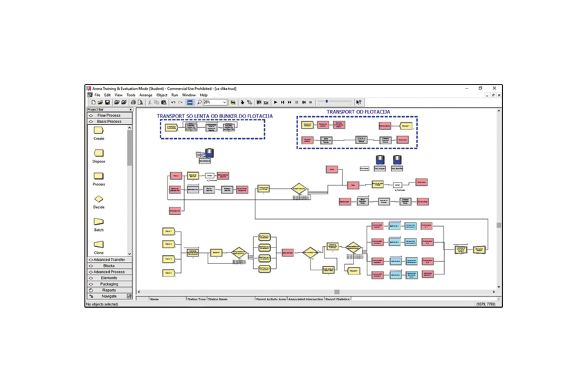Select the Dispose module icon

tap(99, 153)
